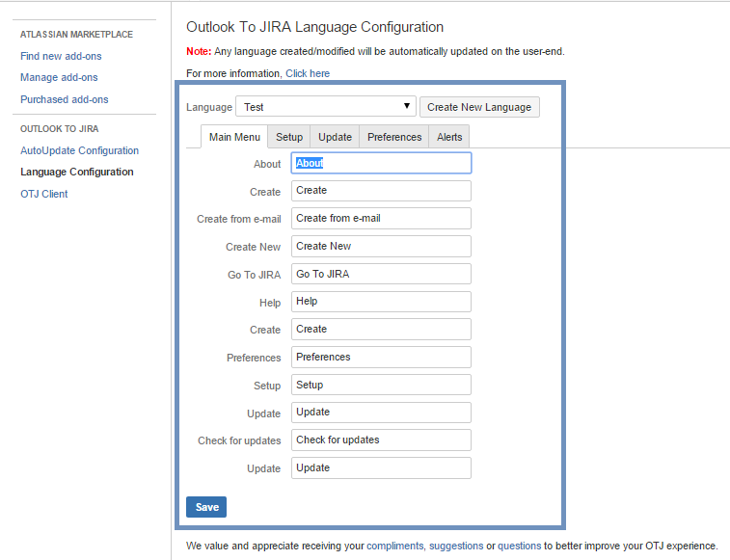The height and width of the screenshot is (560, 730).
Task: Click the Go To JIRA field label
Action: (x=255, y=275)
